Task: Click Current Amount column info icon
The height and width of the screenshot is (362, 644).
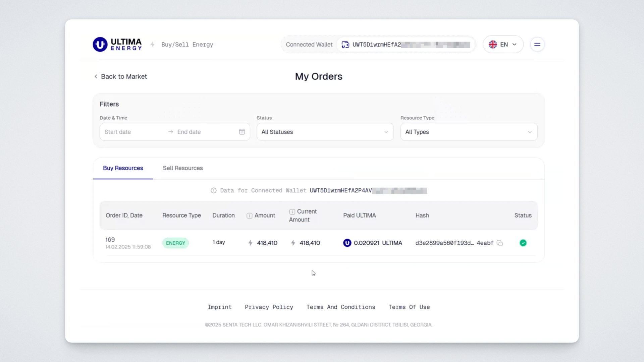Action: (292, 212)
